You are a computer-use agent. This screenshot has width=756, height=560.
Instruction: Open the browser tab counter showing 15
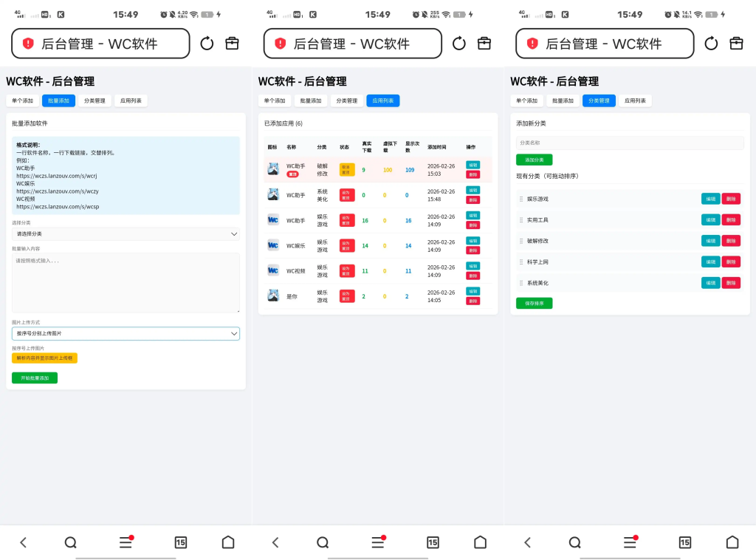(x=180, y=542)
